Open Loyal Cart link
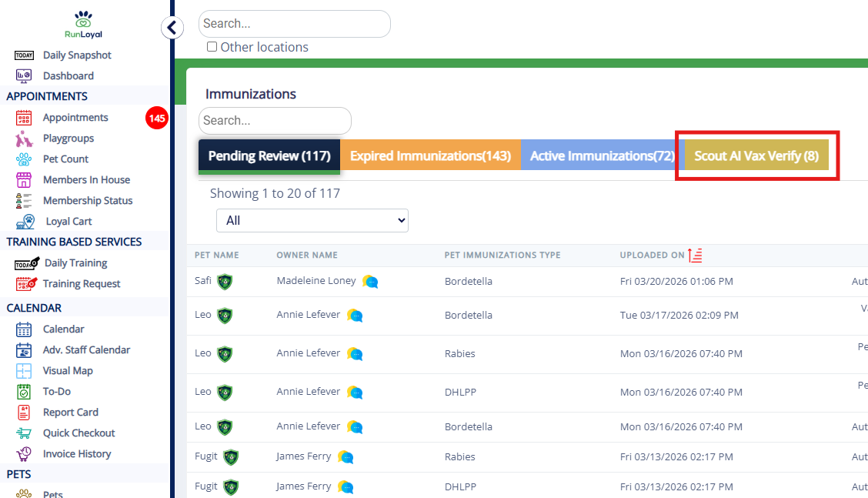The height and width of the screenshot is (498, 868). [68, 222]
